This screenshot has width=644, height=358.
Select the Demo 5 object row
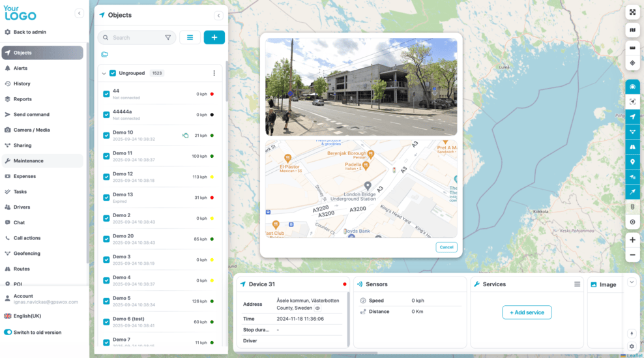click(x=159, y=301)
